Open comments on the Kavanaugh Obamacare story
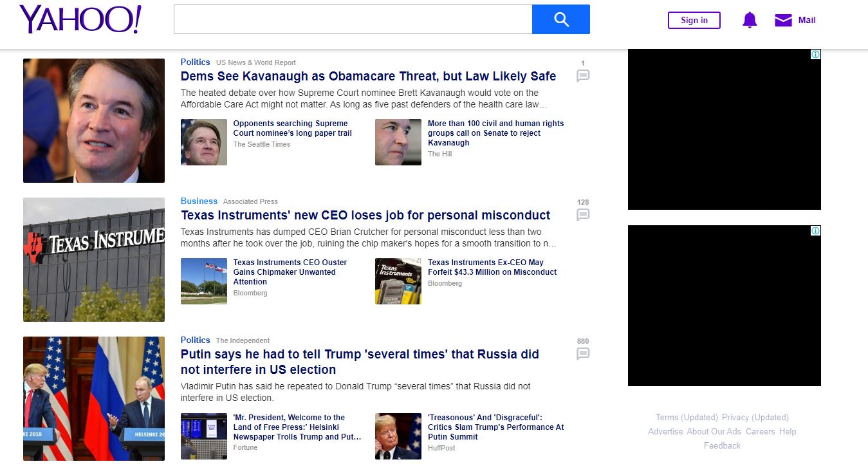868x473 pixels. tap(583, 75)
